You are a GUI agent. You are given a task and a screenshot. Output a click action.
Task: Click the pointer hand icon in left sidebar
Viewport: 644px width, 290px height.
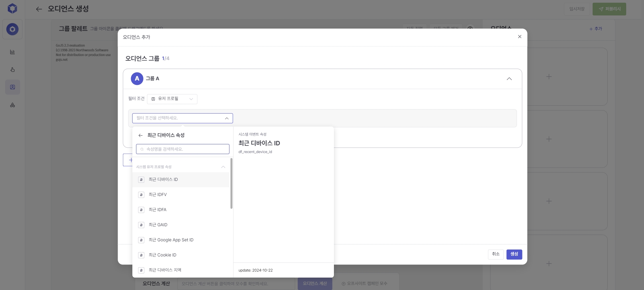click(x=12, y=69)
